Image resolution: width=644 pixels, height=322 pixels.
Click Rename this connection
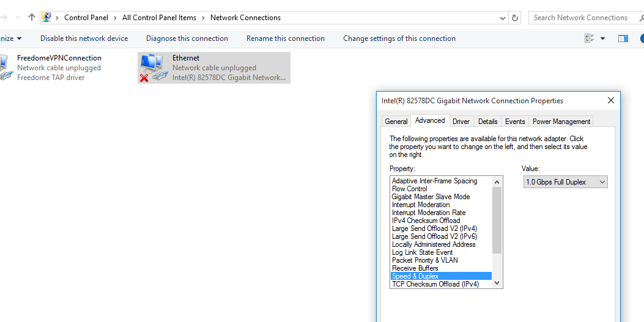[286, 38]
